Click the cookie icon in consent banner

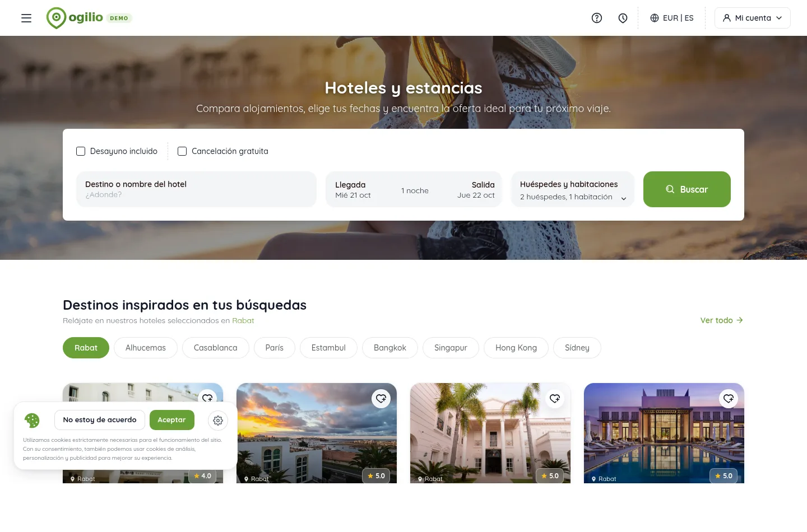[x=32, y=420]
